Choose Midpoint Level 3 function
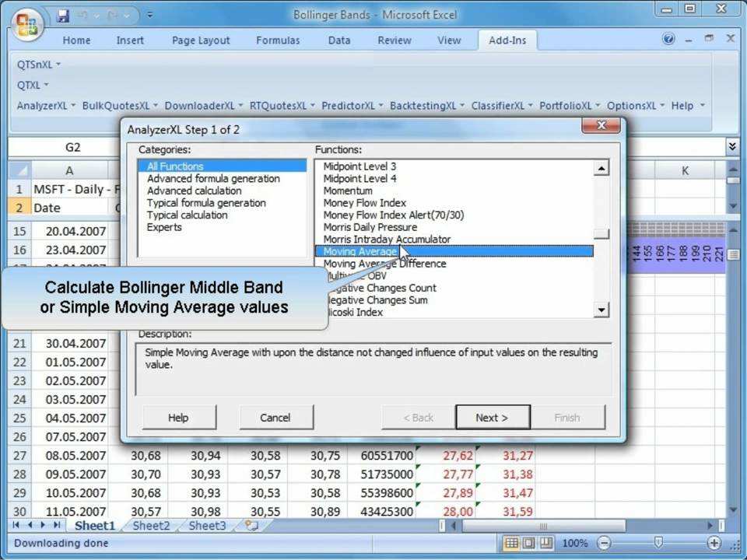 pyautogui.click(x=359, y=166)
